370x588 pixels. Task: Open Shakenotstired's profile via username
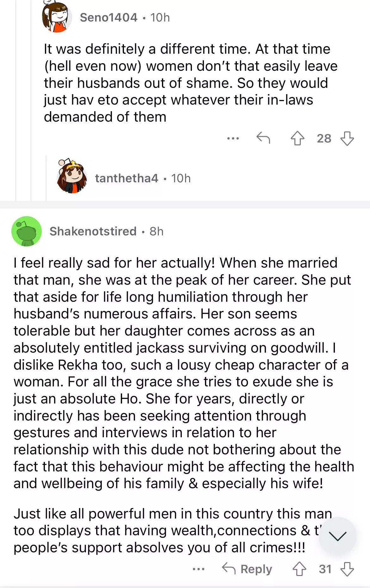pyautogui.click(x=93, y=232)
